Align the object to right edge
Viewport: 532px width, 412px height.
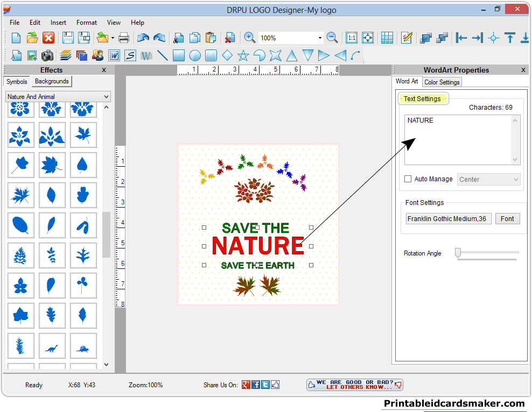pos(478,38)
